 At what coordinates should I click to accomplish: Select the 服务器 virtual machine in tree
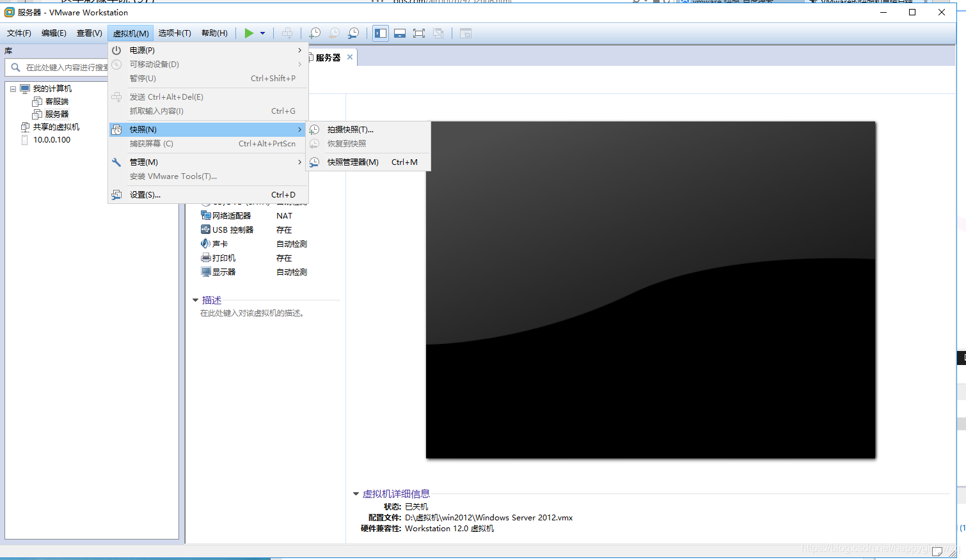click(x=56, y=114)
